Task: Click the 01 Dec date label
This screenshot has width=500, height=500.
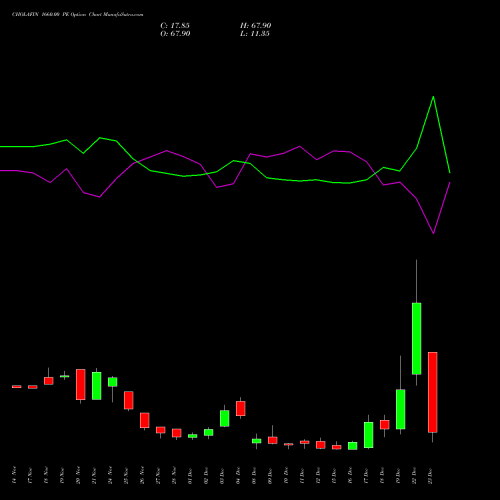Action: coord(190,475)
